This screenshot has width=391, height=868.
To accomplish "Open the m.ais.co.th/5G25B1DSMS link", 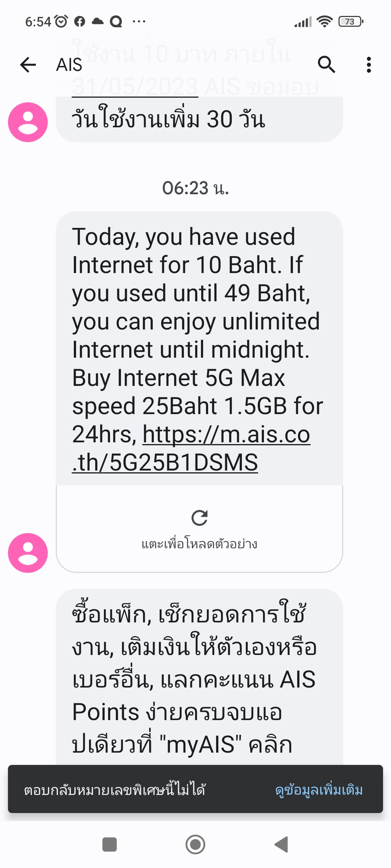I will coord(191,448).
